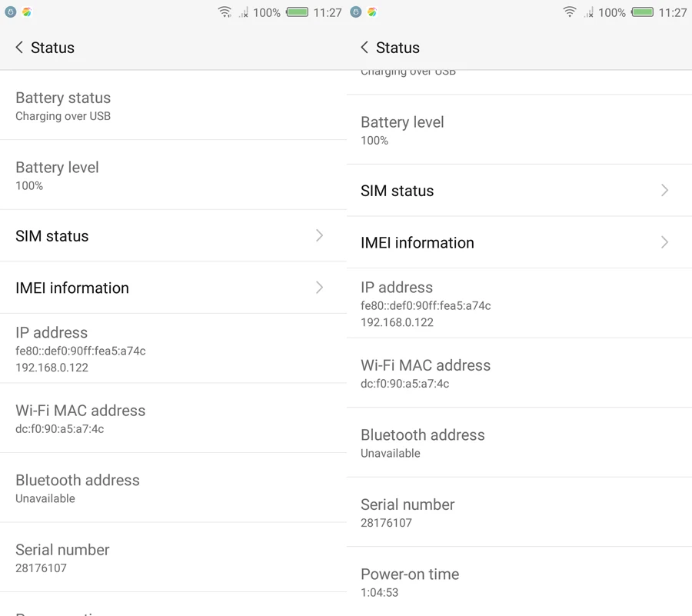Tap the back arrow in the left Status screen
The image size is (692, 616).
click(19, 48)
